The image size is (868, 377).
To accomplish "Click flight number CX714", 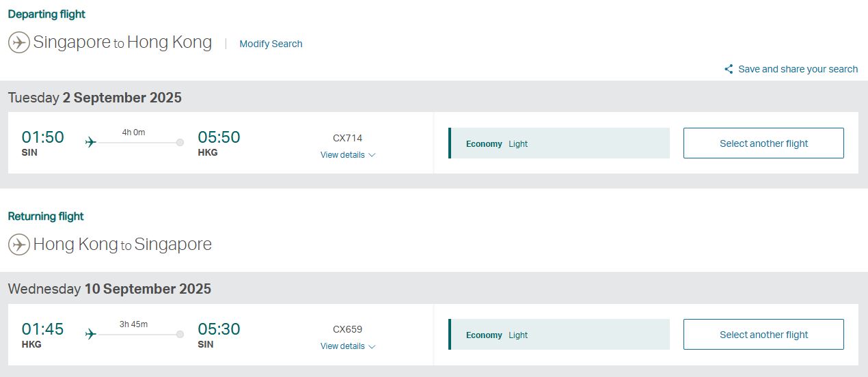I will click(347, 138).
